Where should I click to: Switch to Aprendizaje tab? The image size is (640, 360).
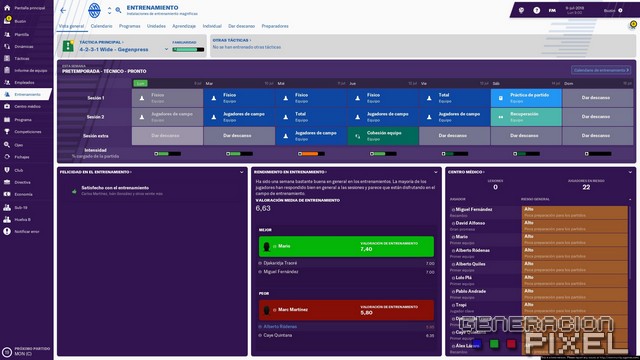pos(184,26)
